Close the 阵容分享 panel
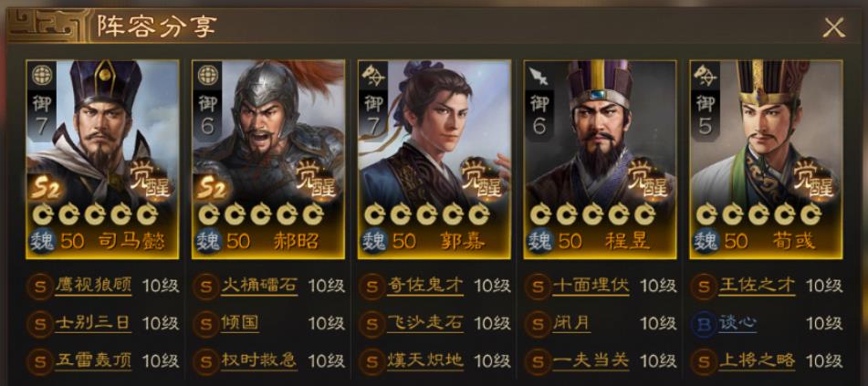 tap(833, 27)
